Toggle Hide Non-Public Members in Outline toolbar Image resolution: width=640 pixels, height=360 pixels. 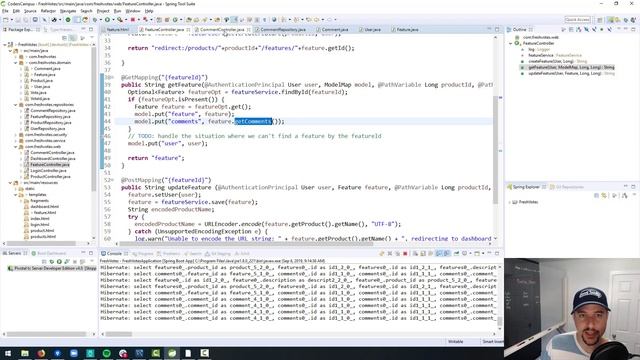pos(602,29)
